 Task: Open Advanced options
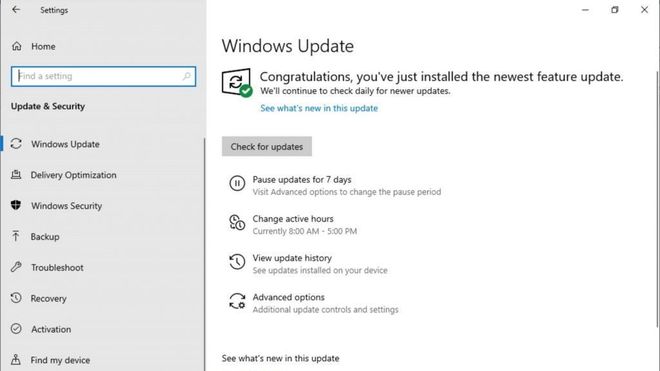tap(288, 297)
